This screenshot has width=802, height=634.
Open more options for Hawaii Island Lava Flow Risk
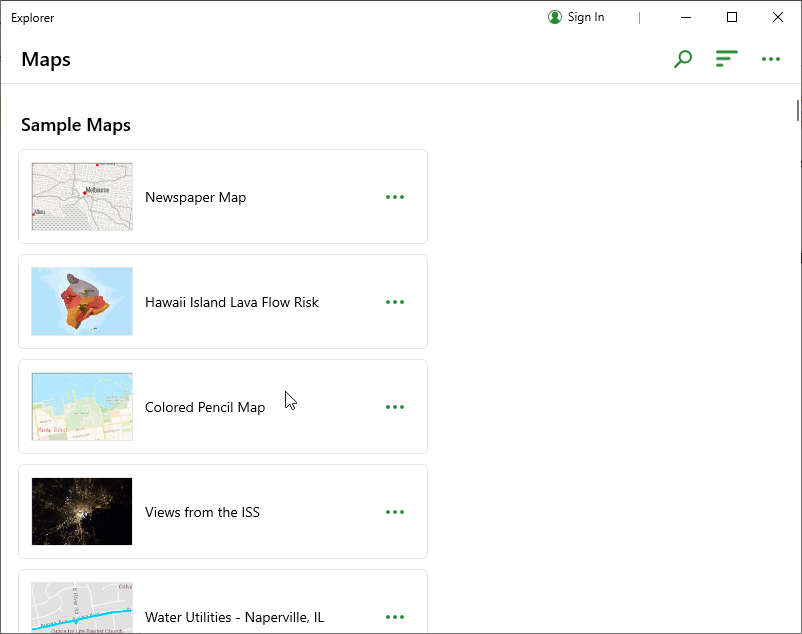pos(395,302)
